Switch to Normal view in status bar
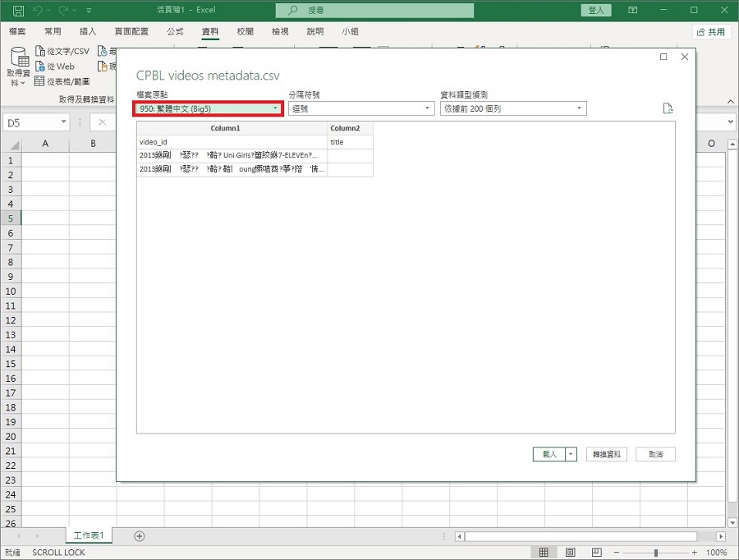739x560 pixels. click(544, 553)
